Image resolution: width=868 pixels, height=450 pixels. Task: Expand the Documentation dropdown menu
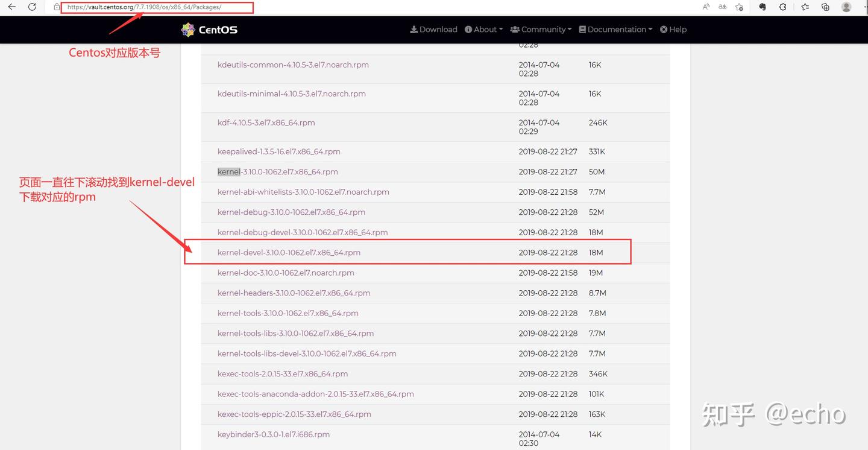click(615, 30)
